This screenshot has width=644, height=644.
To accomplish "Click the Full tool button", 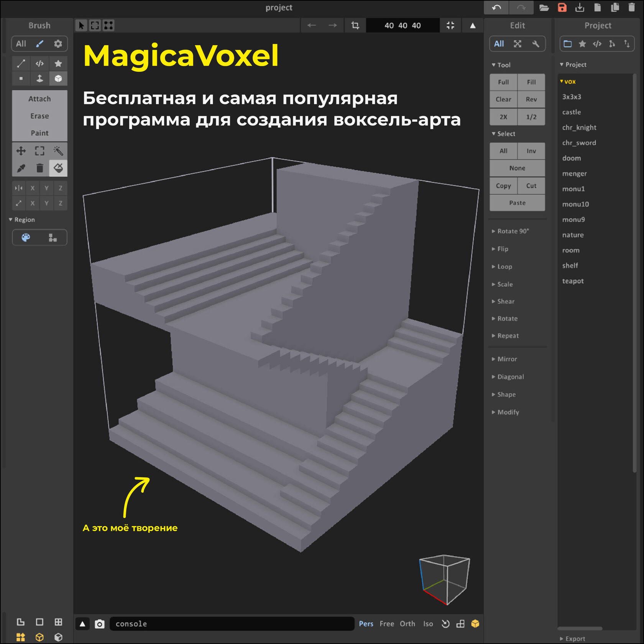I will [x=503, y=82].
